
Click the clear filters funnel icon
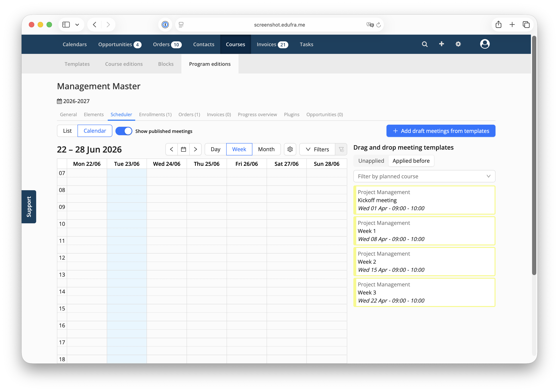341,149
